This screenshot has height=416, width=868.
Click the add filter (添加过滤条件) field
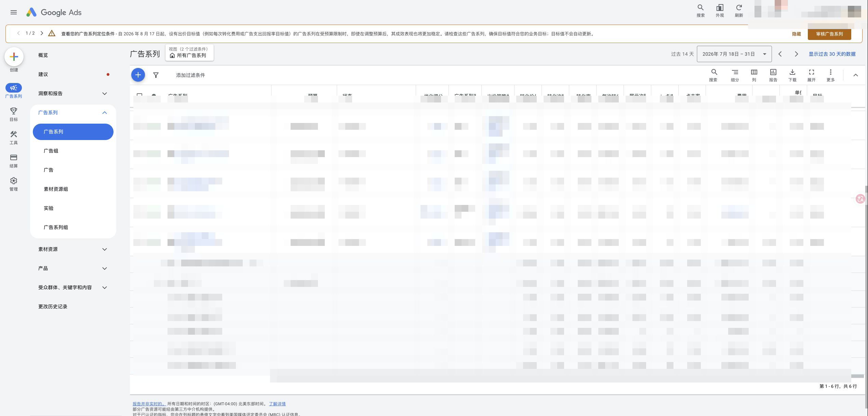point(190,75)
